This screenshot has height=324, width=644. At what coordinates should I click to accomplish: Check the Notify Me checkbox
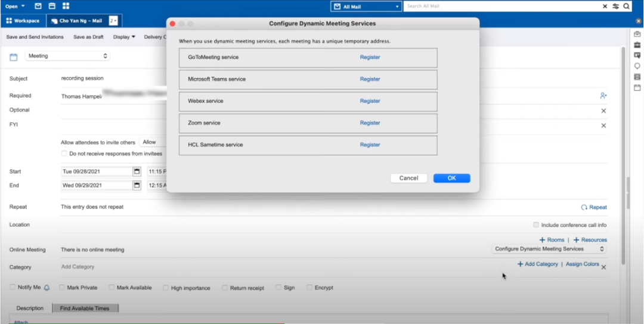click(x=13, y=287)
